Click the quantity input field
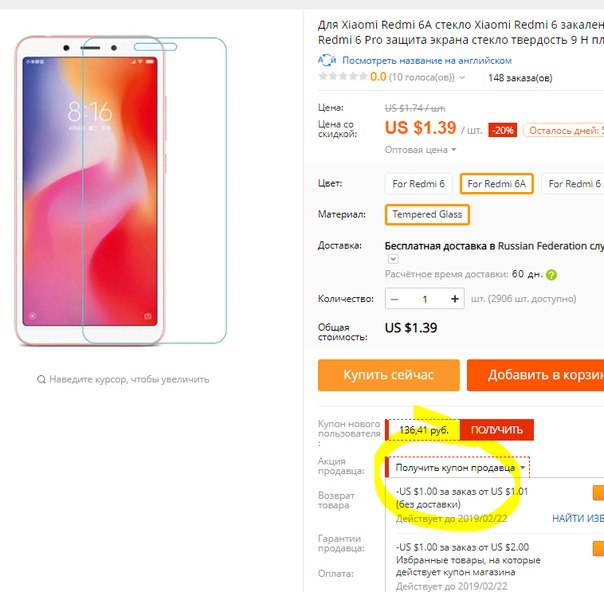 click(425, 299)
